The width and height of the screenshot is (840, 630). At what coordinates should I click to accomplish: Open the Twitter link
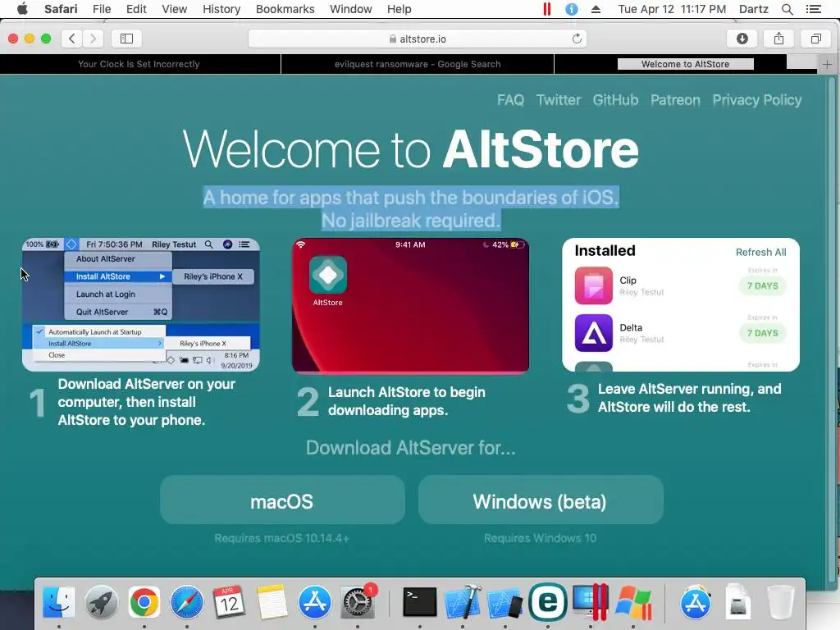coord(558,100)
